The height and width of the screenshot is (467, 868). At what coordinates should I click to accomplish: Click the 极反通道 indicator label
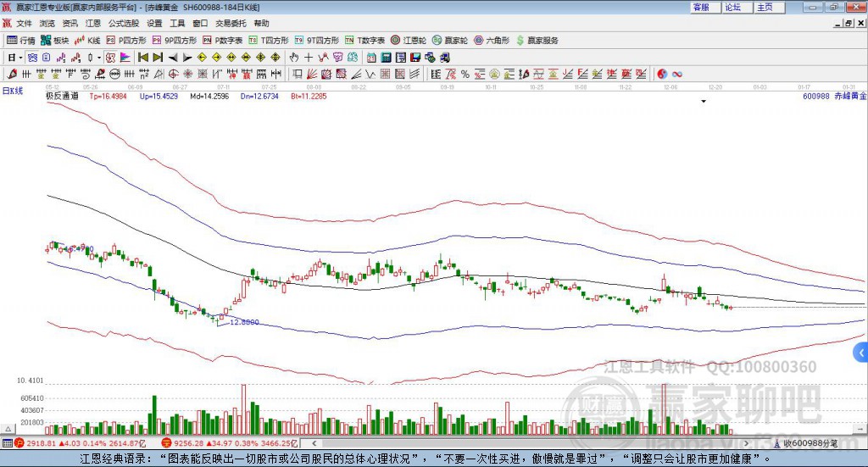[62, 97]
